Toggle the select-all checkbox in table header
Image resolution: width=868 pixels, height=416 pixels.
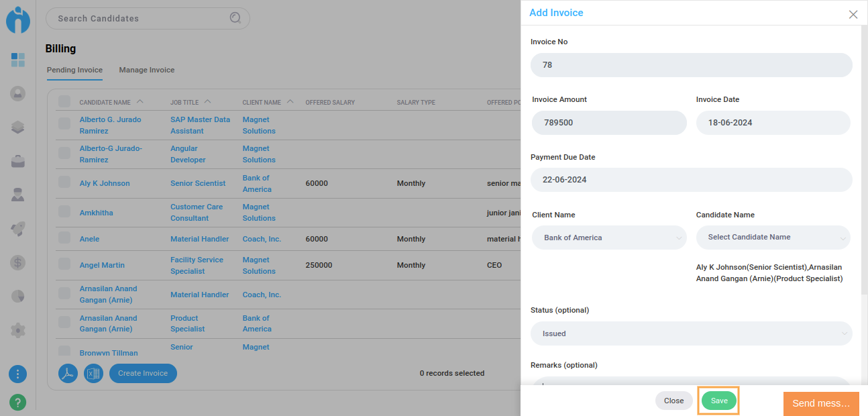(64, 102)
